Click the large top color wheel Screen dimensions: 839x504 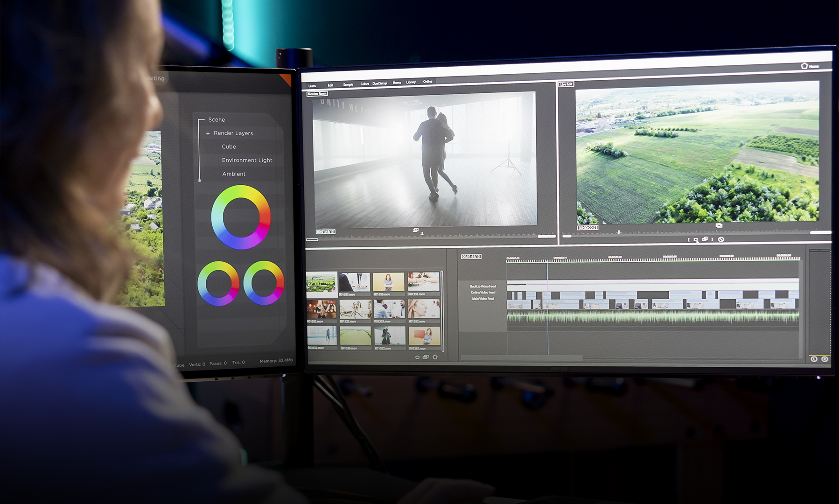(x=241, y=217)
